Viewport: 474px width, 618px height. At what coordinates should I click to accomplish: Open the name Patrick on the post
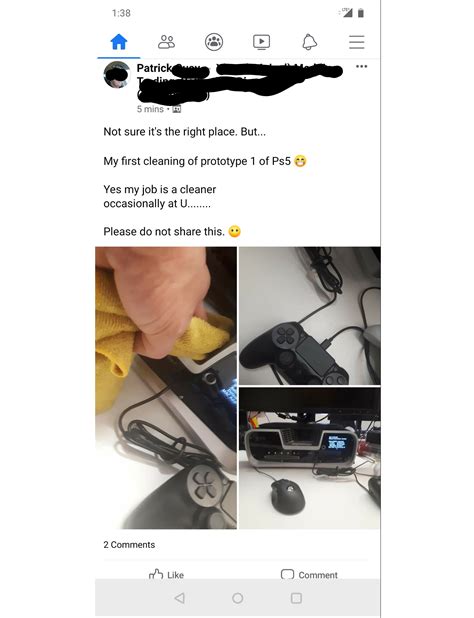[154, 68]
